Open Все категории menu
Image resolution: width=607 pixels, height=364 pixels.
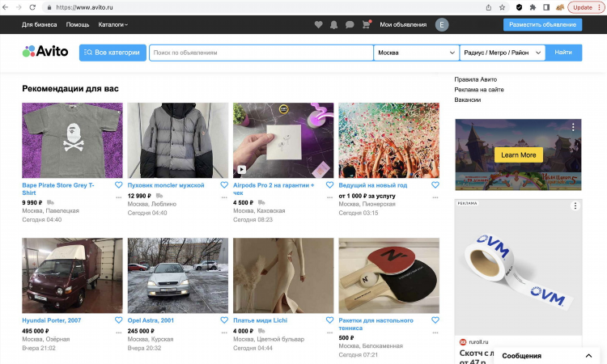pos(112,53)
